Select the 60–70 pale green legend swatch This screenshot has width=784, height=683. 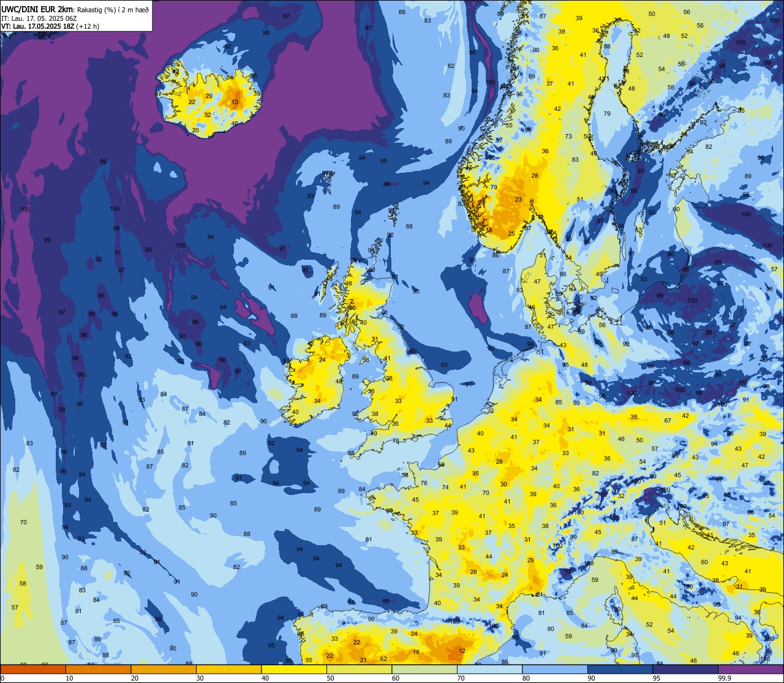[x=424, y=670]
